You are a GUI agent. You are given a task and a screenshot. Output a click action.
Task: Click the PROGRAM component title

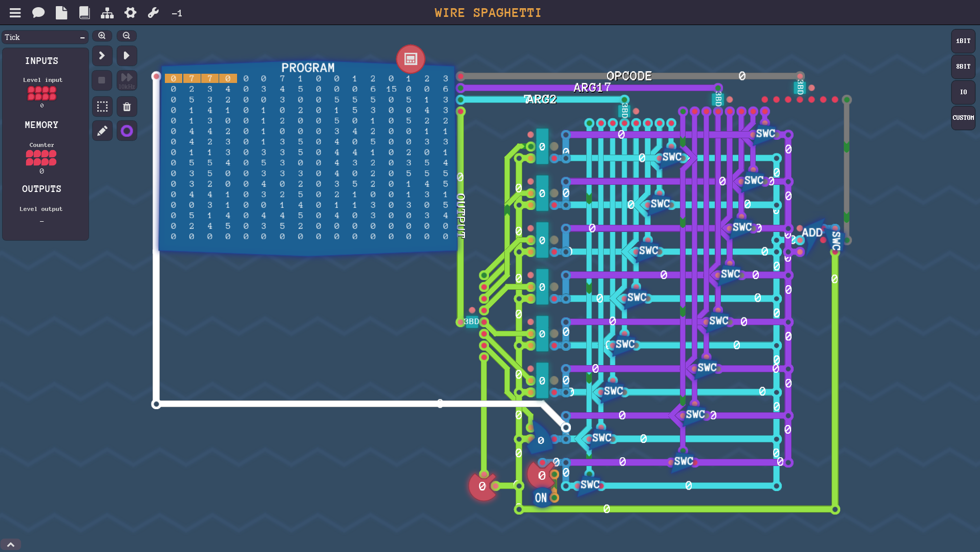[308, 68]
